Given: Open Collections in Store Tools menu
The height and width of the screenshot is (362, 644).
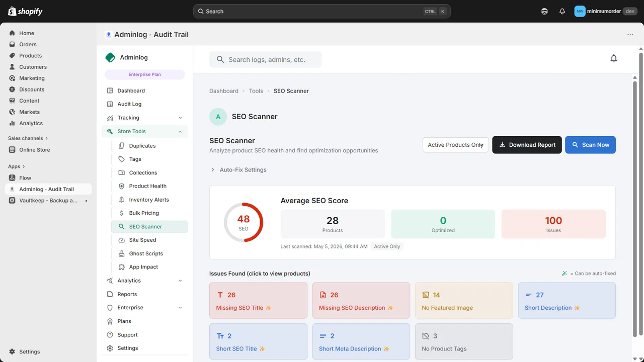Looking at the screenshot, I should tap(149, 172).
